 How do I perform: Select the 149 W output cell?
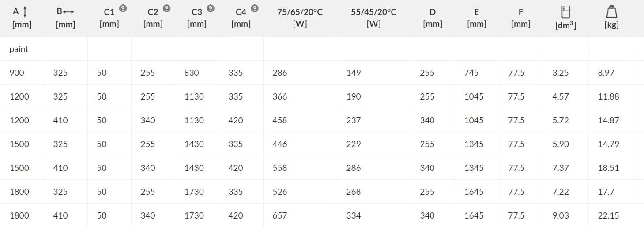coord(354,73)
